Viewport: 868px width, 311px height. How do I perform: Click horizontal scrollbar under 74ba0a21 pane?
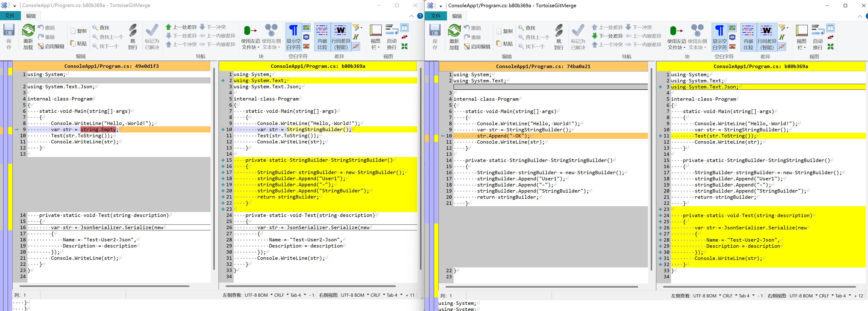[542, 287]
